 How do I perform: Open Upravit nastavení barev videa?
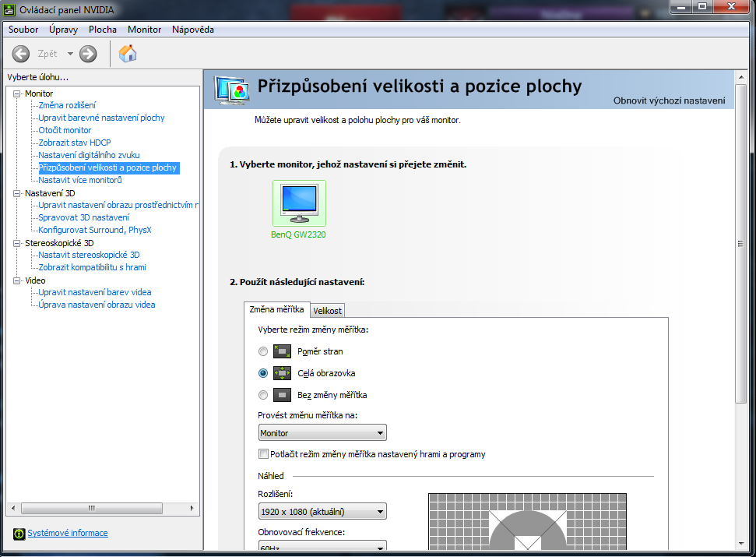click(95, 292)
